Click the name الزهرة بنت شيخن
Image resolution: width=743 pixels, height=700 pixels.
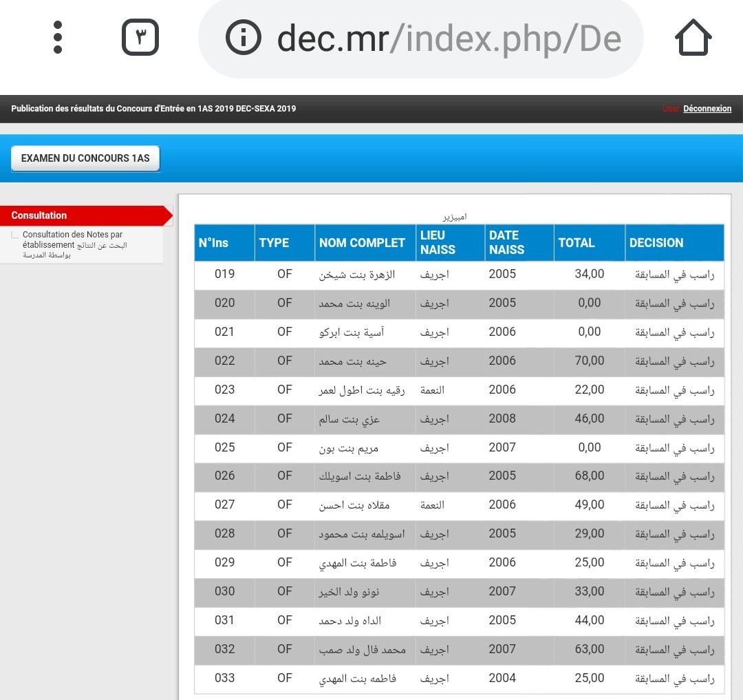[357, 275]
